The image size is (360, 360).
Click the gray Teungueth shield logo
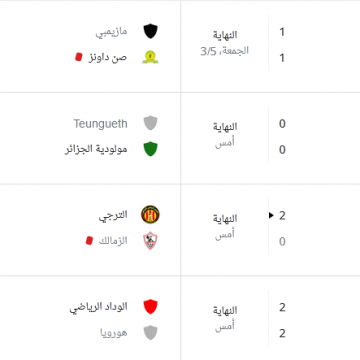(150, 123)
